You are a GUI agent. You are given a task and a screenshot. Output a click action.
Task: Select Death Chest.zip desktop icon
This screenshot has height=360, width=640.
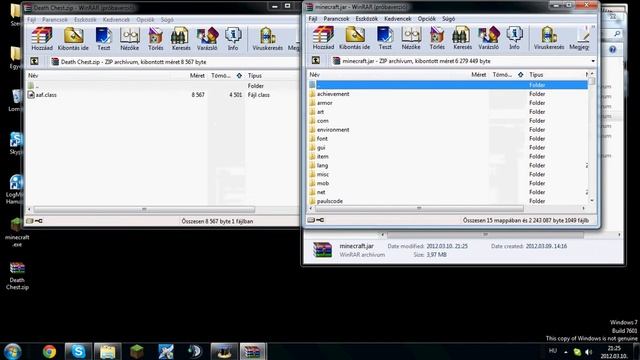coord(17,276)
